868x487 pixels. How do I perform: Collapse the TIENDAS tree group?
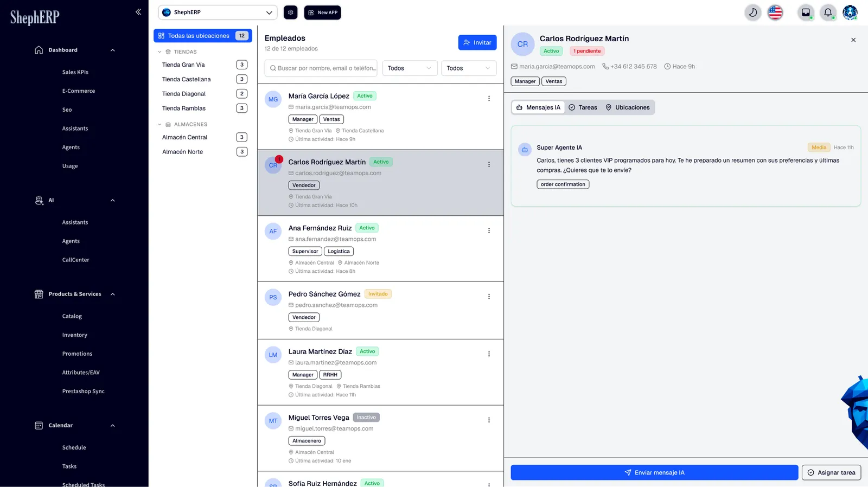point(159,52)
